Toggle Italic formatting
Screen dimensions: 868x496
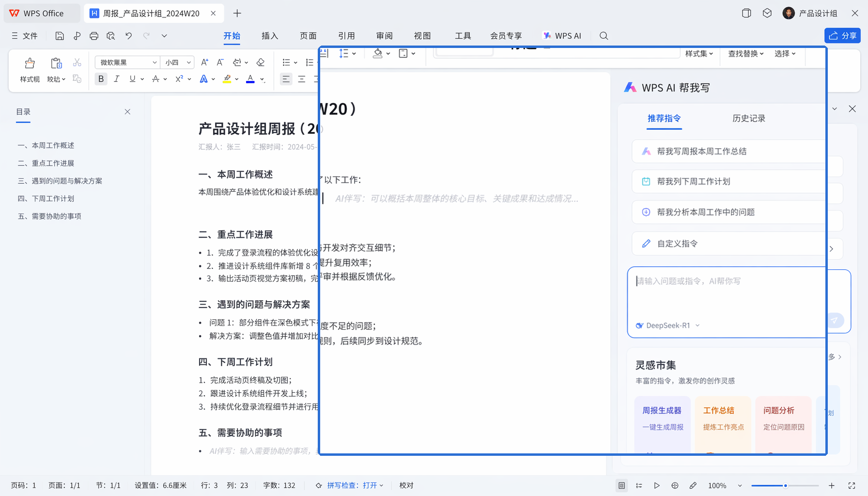point(116,79)
